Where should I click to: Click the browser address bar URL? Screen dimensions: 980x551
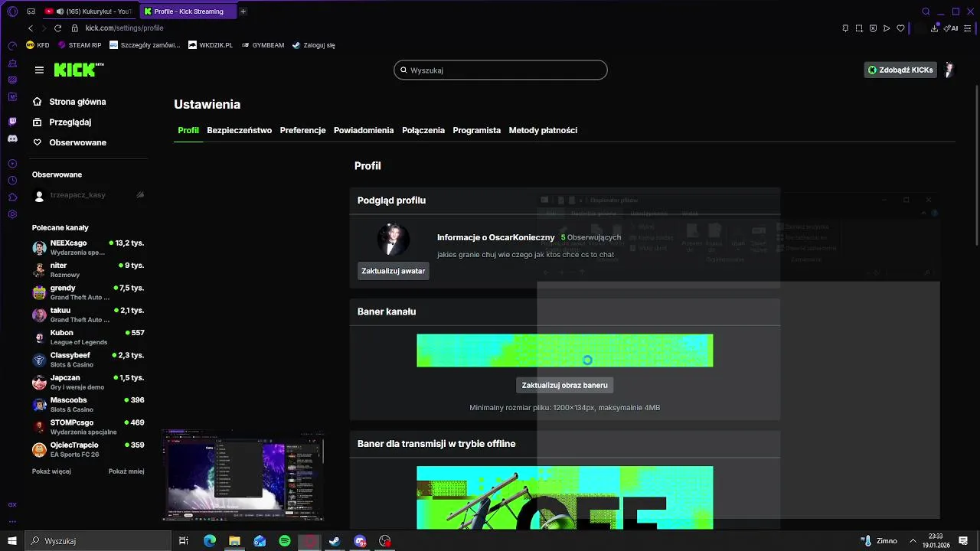125,28
